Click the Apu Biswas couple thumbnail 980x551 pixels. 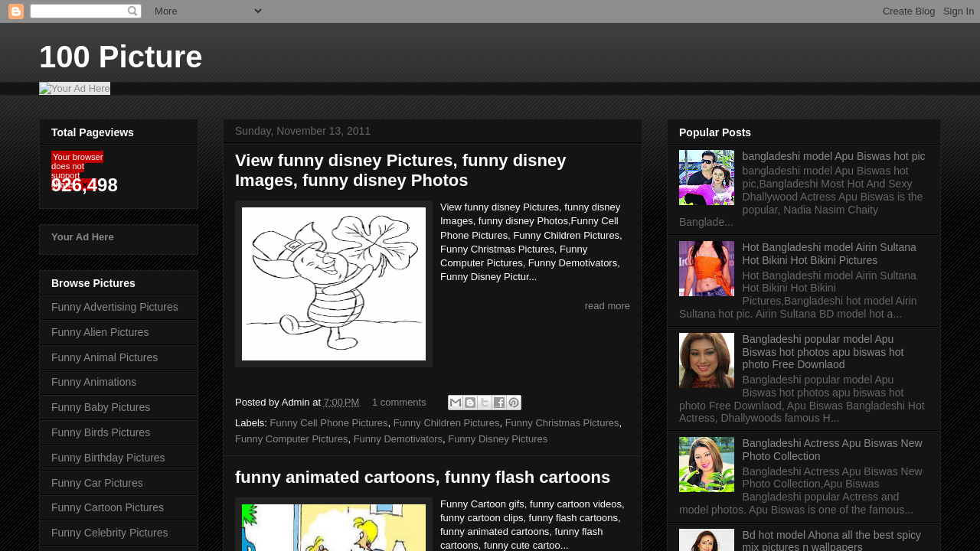click(707, 178)
